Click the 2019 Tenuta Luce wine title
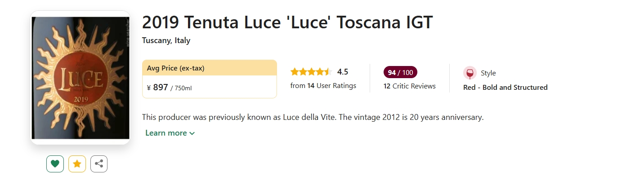Screen dimensions: 644x185 click(287, 22)
